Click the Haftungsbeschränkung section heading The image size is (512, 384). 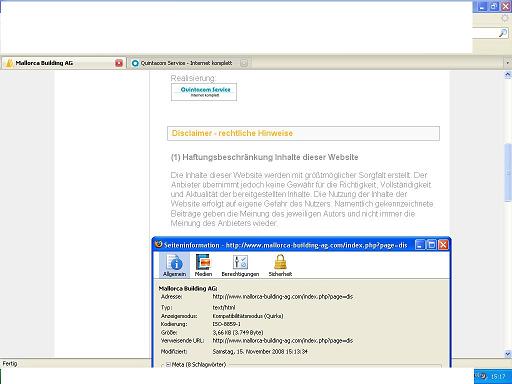point(264,157)
